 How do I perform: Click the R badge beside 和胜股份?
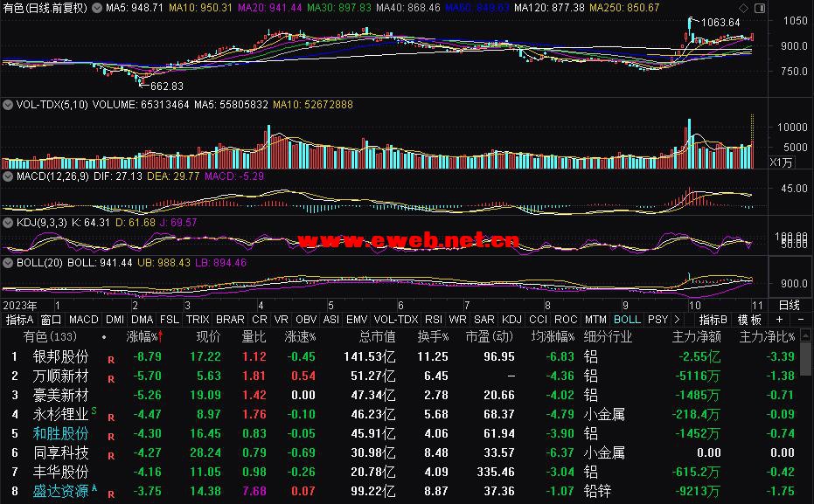click(111, 437)
